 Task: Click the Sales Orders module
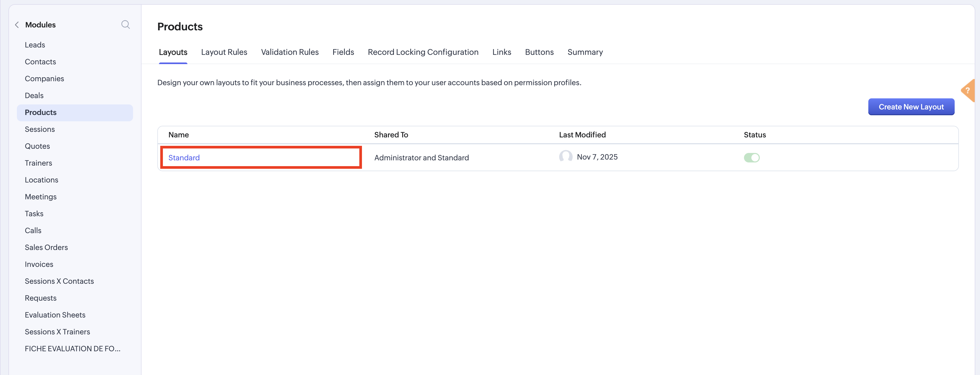tap(46, 247)
